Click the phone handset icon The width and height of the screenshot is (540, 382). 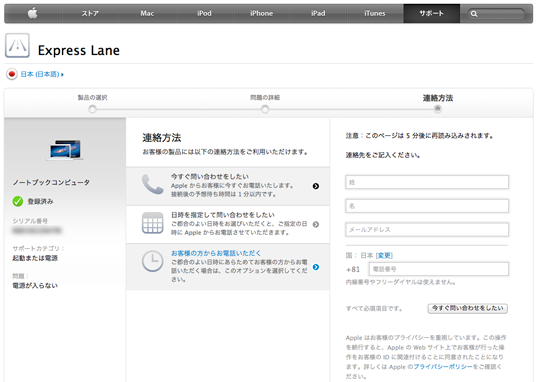(x=153, y=185)
